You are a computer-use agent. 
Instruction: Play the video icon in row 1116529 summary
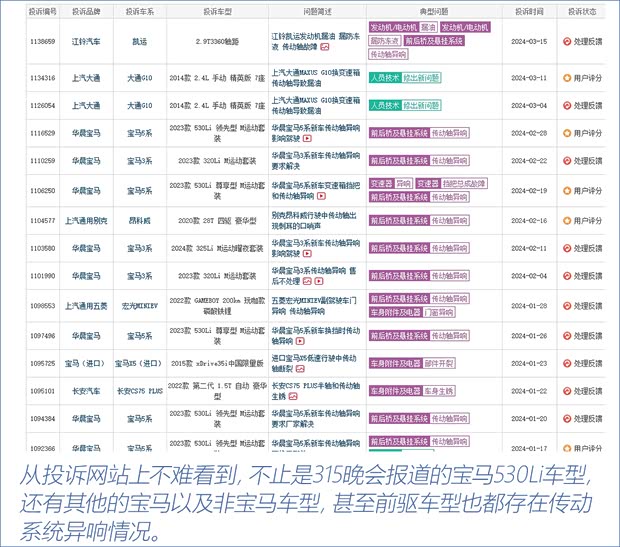click(307, 138)
